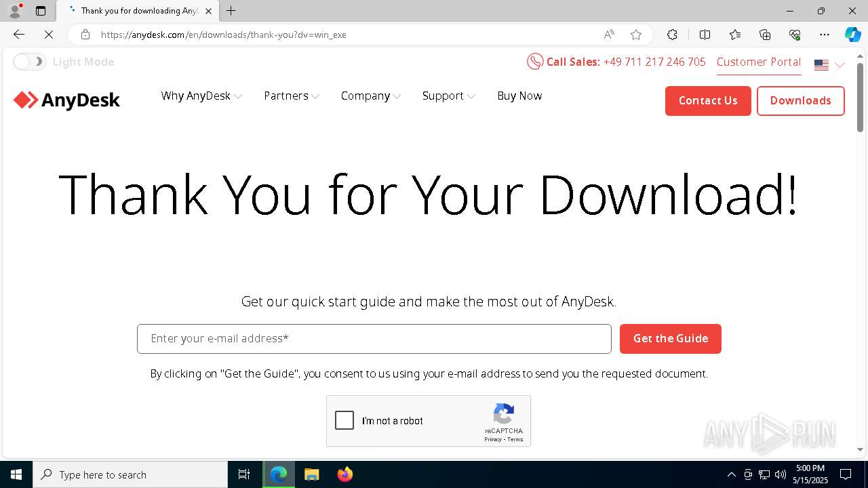Open Task View on the taskbar

click(244, 474)
